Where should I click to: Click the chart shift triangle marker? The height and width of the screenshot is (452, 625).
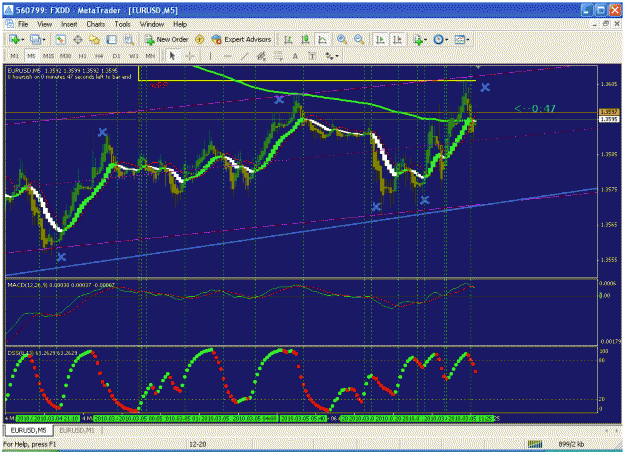[478, 67]
